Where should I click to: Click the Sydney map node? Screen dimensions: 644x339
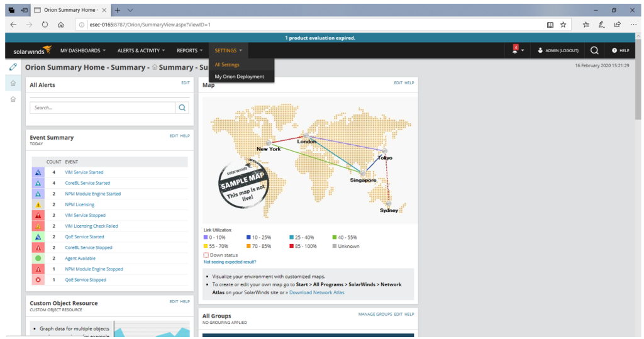tap(389, 204)
